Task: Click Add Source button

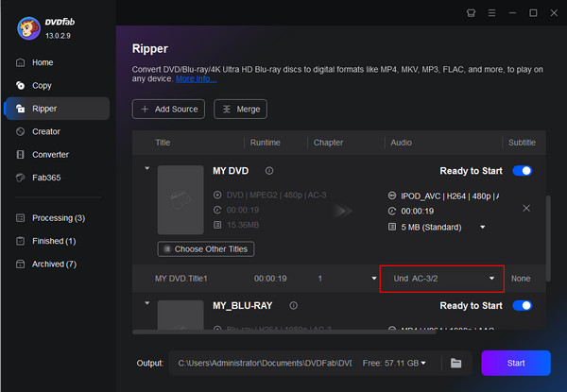Action: point(168,110)
